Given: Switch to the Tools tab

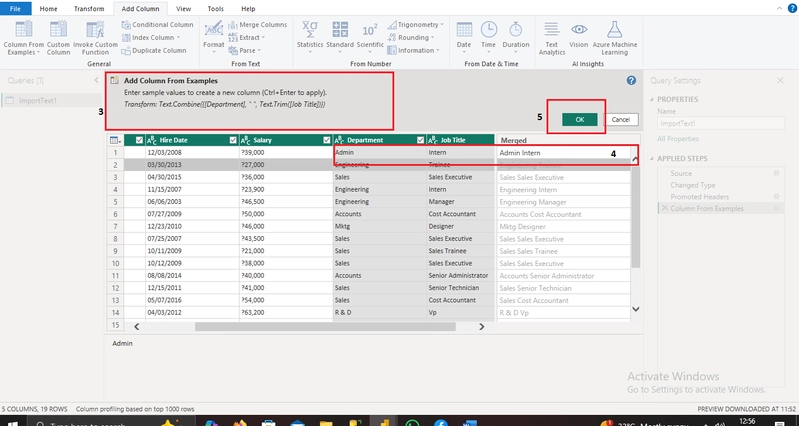Looking at the screenshot, I should [216, 9].
